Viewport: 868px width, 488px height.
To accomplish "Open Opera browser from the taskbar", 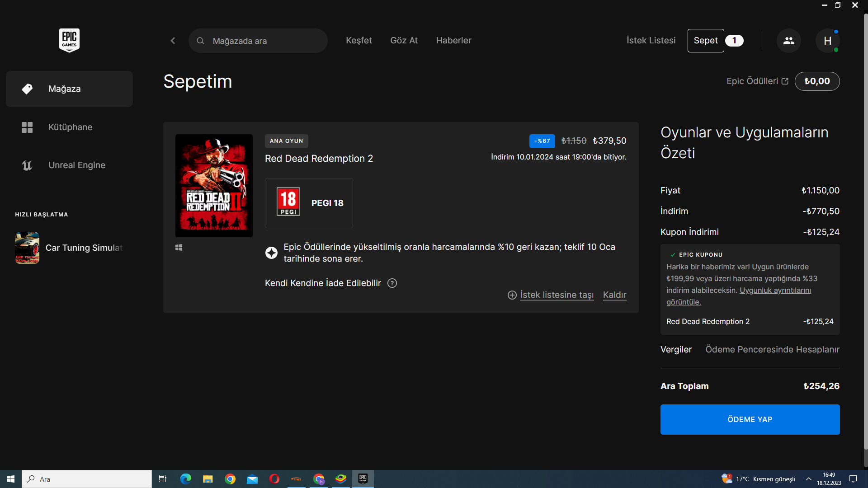I will [x=274, y=479].
